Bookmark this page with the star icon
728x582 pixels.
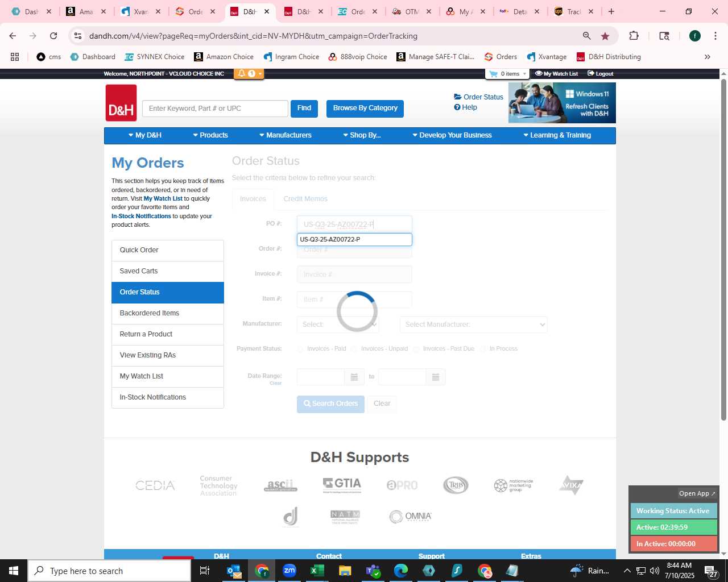pos(605,36)
